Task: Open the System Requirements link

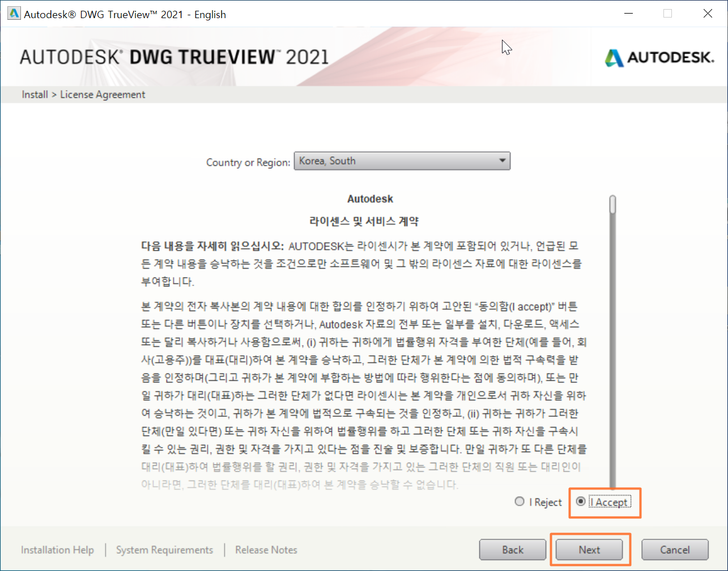Action: tap(164, 549)
